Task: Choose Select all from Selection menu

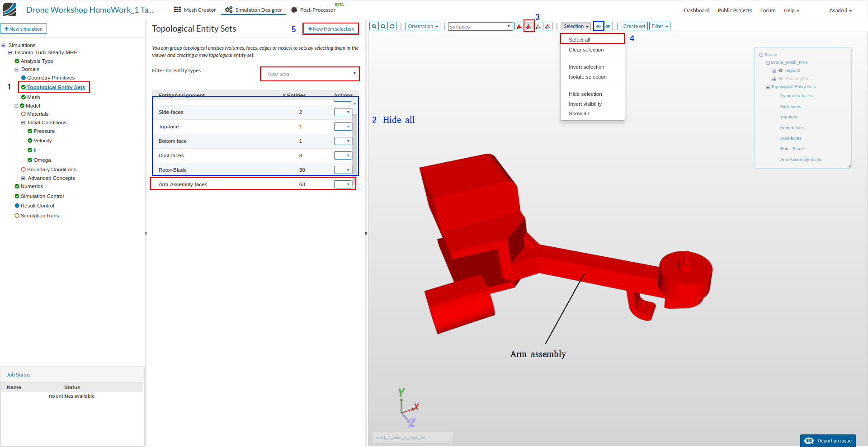Action: pyautogui.click(x=592, y=40)
